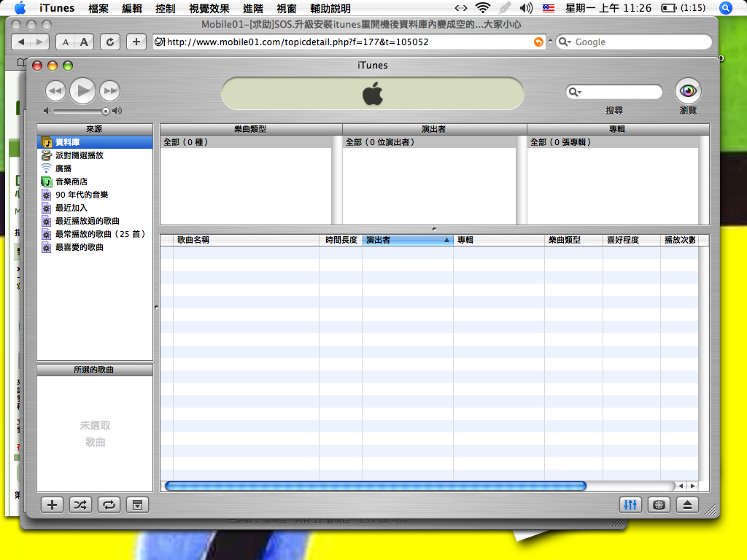Click the iTunes play button
The height and width of the screenshot is (560, 747).
pos(83,90)
